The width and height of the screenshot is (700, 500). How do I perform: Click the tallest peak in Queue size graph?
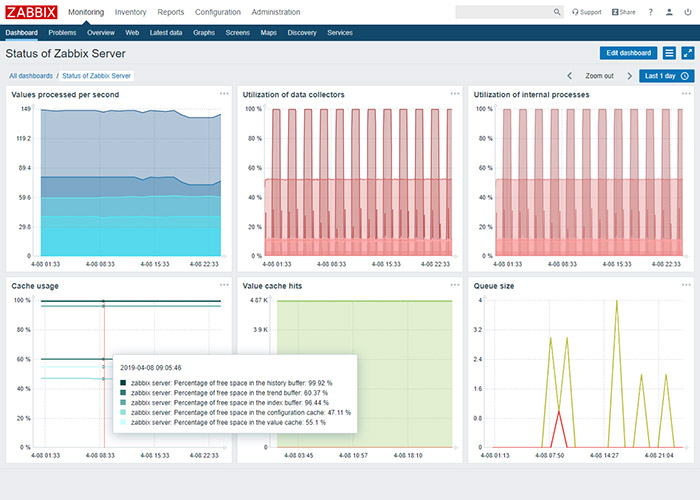point(617,301)
